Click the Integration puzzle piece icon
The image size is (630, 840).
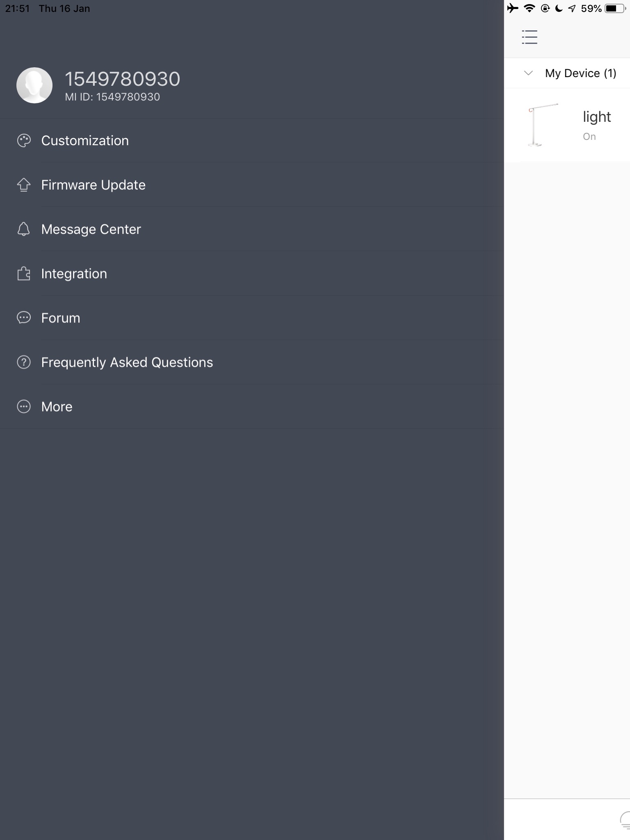(24, 274)
